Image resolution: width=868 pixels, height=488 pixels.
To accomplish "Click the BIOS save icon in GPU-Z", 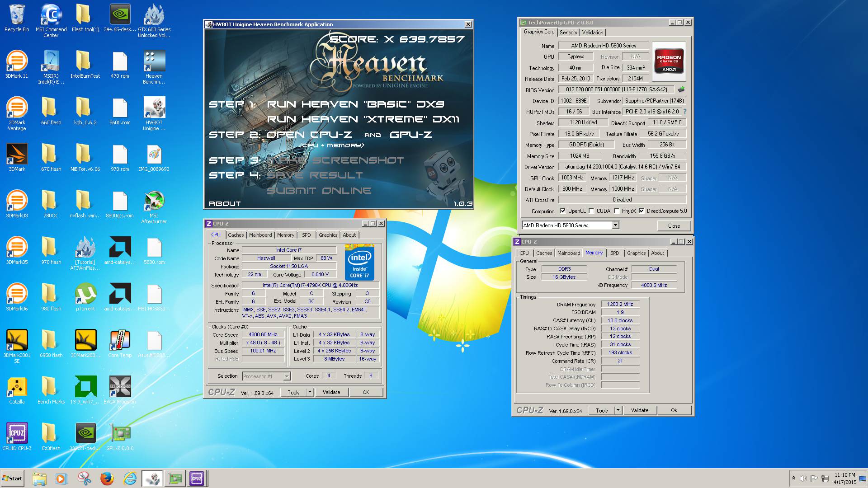I will [x=681, y=89].
